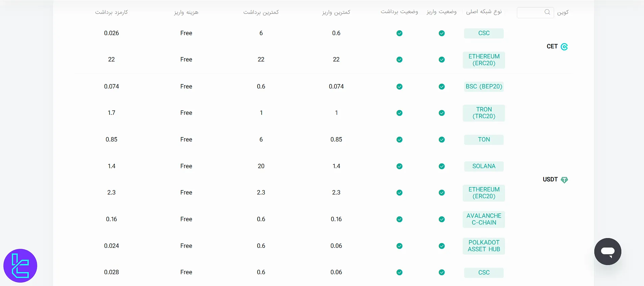
Task: Click the POLKADOT ASSET HUB network tag
Action: [484, 246]
